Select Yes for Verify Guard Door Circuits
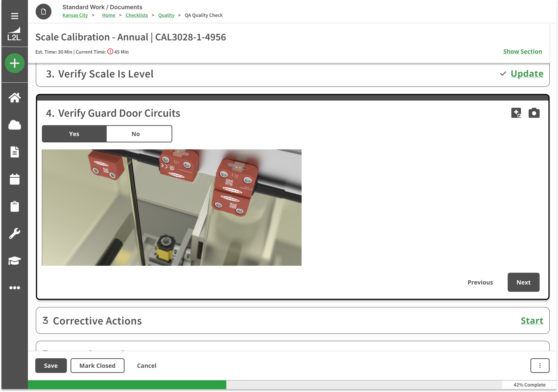The height and width of the screenshot is (392, 558). coord(74,134)
